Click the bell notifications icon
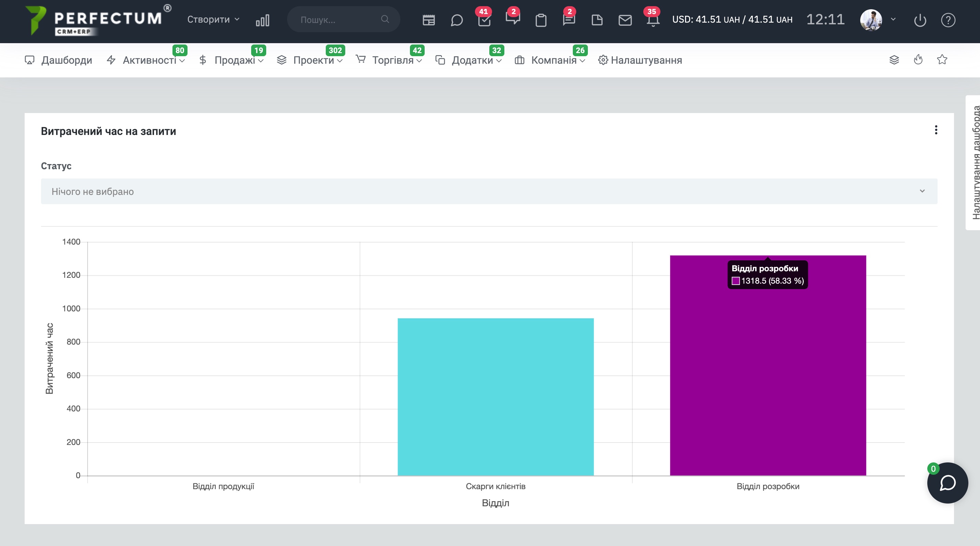Image resolution: width=980 pixels, height=546 pixels. point(653,20)
